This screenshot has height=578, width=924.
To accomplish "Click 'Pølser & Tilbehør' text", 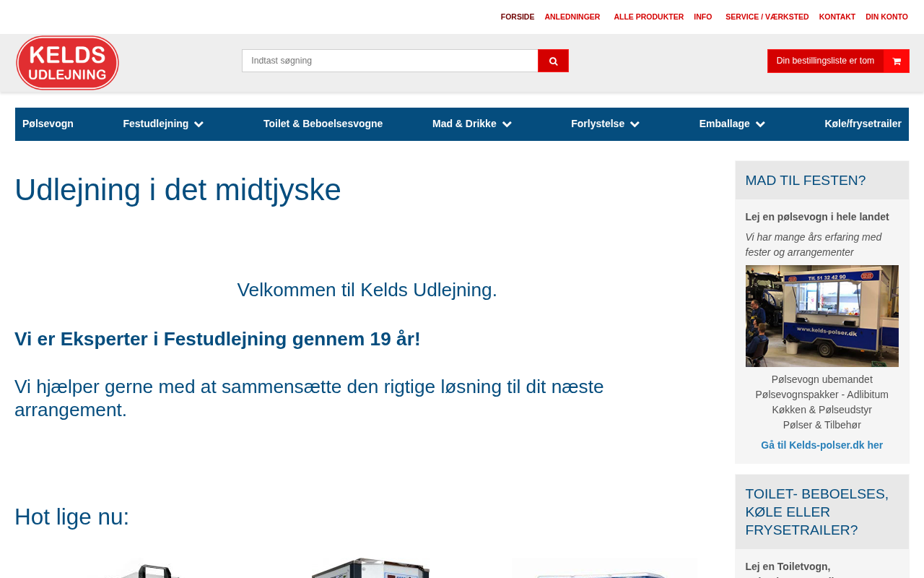I will [x=822, y=425].
